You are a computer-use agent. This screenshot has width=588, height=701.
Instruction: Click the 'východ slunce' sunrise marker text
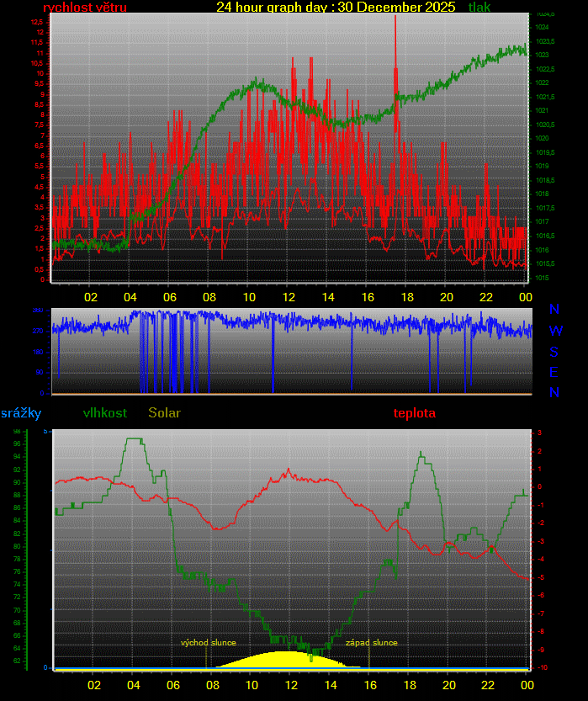(208, 643)
